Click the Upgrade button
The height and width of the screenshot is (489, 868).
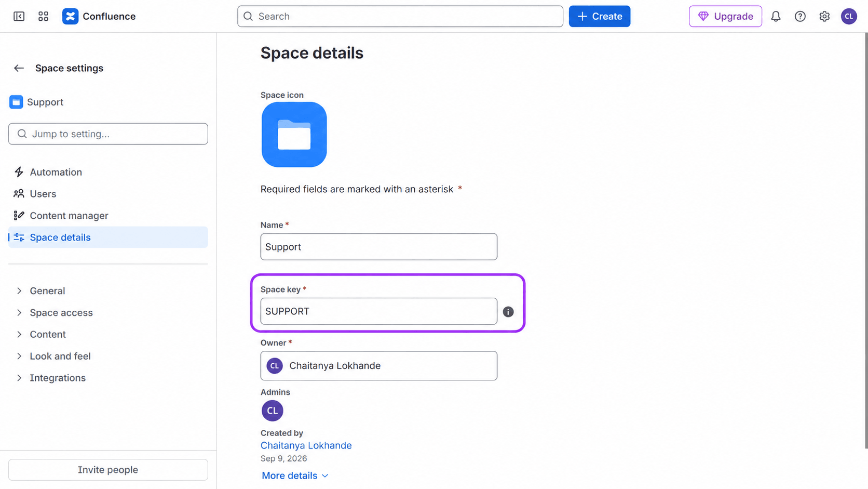725,16
